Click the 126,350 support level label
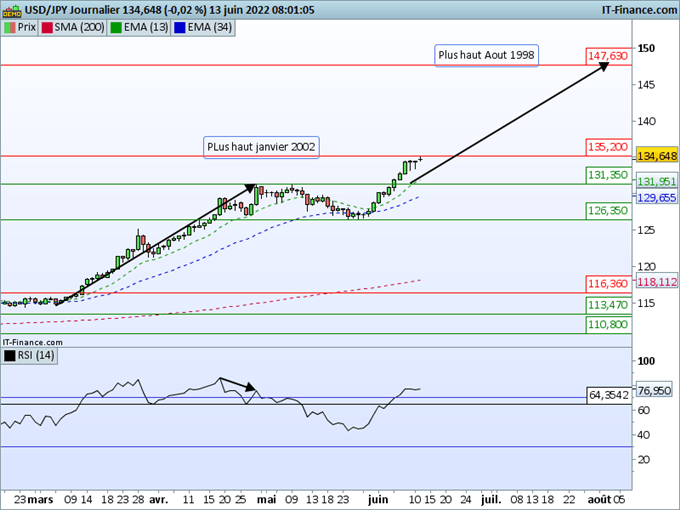Viewport: 680px width, 510px height. (608, 211)
